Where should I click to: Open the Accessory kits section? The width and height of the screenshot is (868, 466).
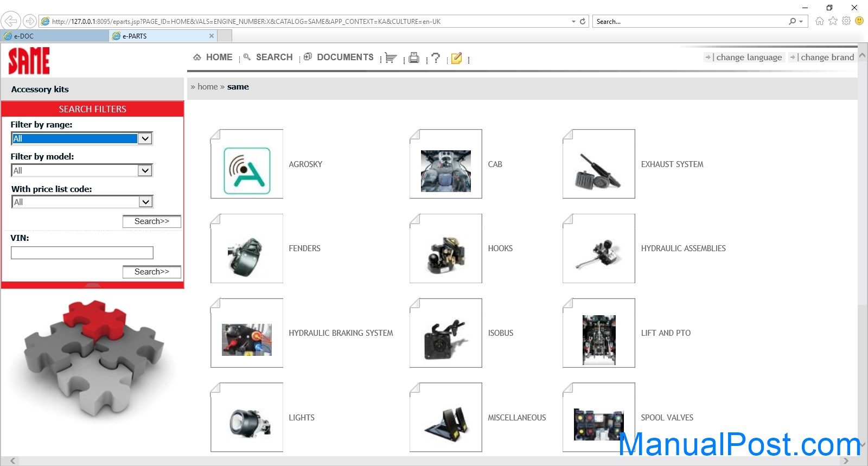40,89
